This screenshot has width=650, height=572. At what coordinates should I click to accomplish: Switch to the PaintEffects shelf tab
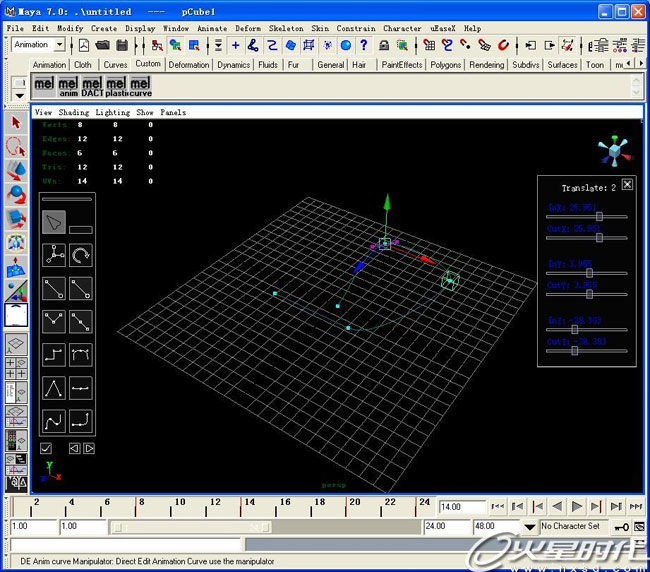[402, 65]
